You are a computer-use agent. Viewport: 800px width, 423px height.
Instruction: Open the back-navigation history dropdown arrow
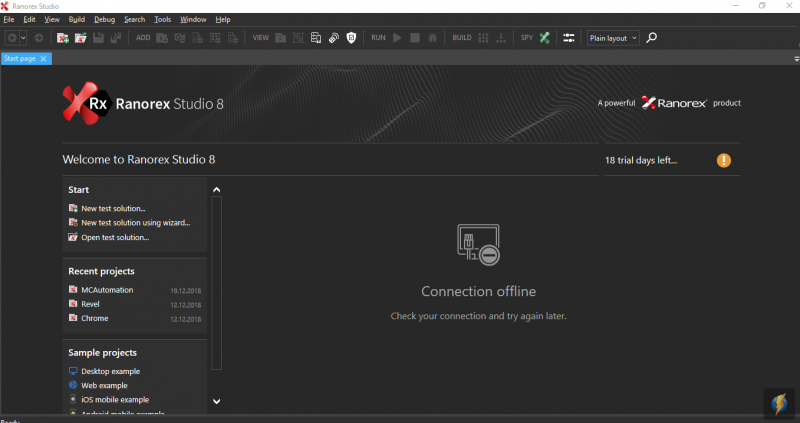pos(23,38)
